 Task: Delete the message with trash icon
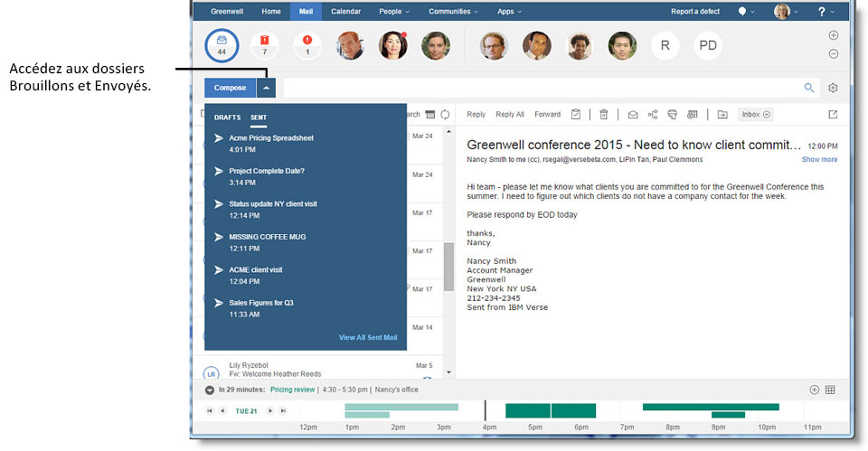[x=603, y=115]
